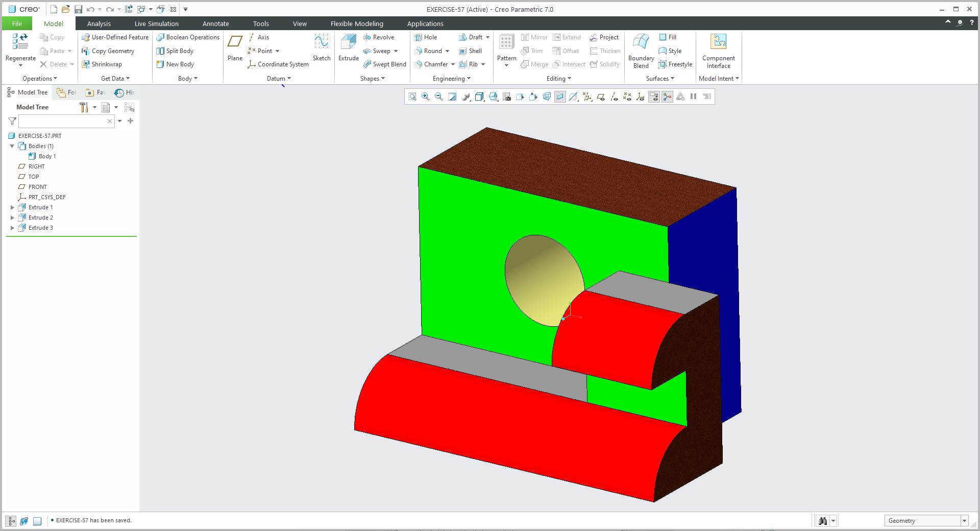Open the Operations group dropdown
This screenshot has height=531, width=980.
[40, 79]
